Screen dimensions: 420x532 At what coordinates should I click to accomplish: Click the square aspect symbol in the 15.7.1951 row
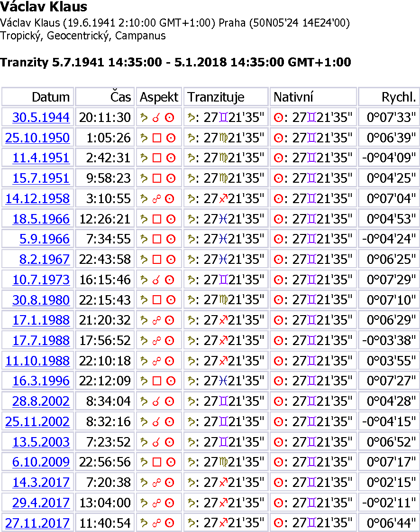click(x=155, y=178)
